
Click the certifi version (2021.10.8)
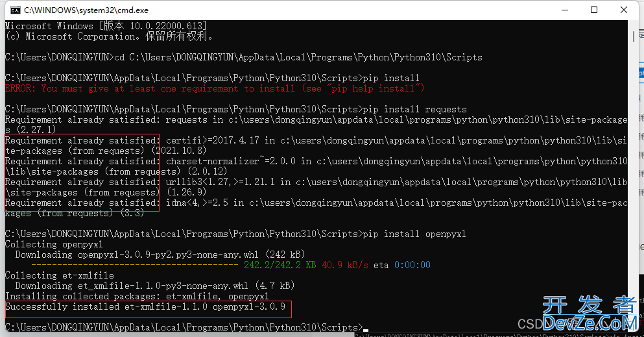(179, 151)
